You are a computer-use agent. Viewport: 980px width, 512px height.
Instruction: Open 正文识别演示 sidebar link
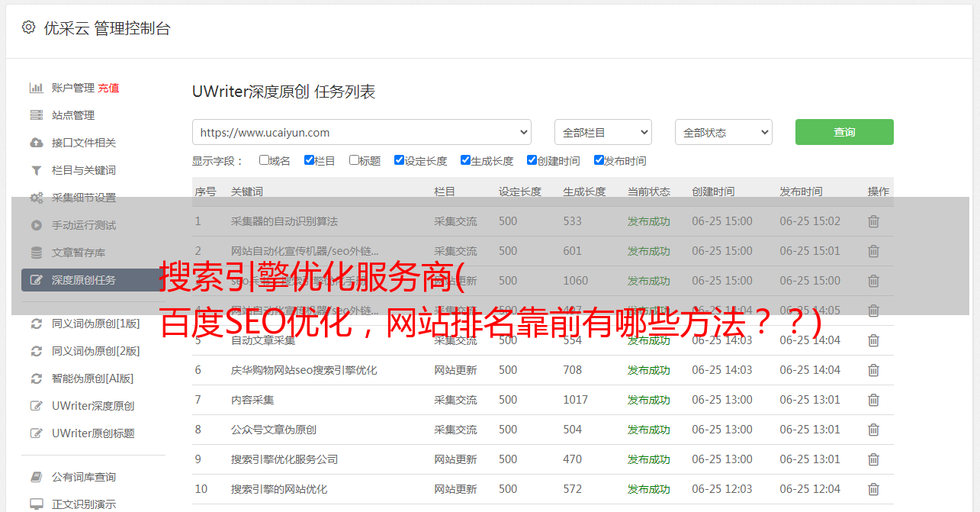click(84, 504)
